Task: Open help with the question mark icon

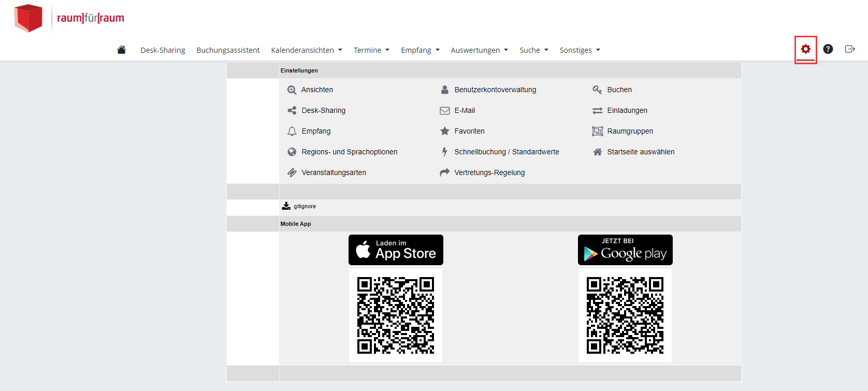Action: coord(828,49)
